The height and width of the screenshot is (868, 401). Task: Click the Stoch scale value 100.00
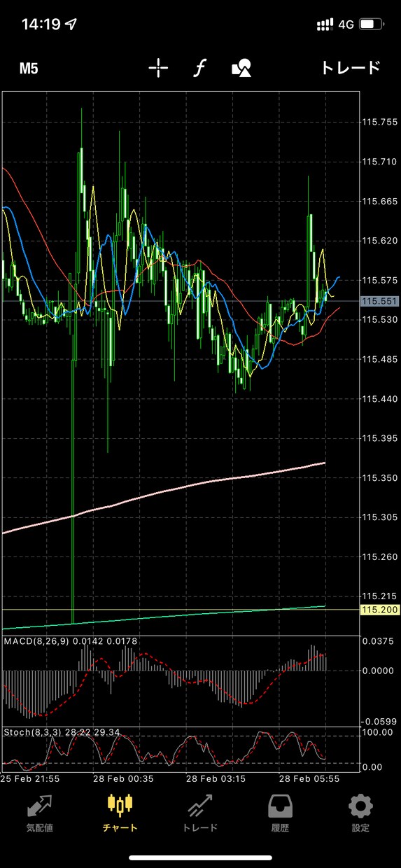(379, 732)
